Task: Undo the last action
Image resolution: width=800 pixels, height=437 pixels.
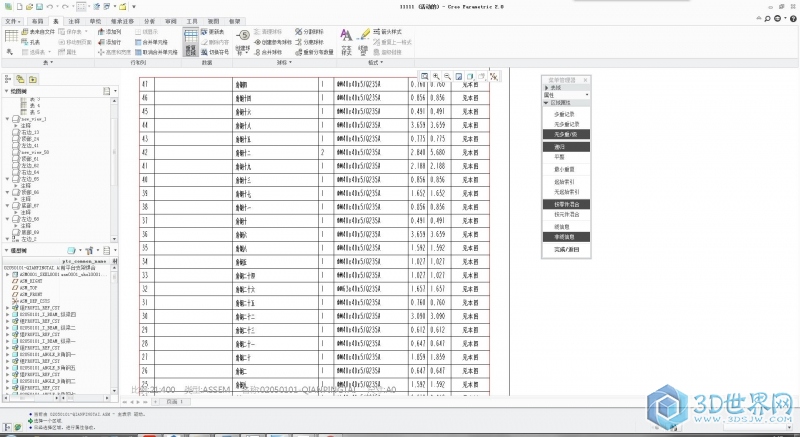Action: click(x=49, y=7)
